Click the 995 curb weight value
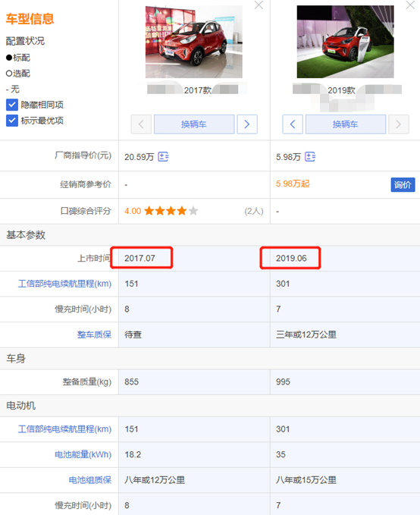Viewport: 420px width, 515px height. tap(283, 382)
